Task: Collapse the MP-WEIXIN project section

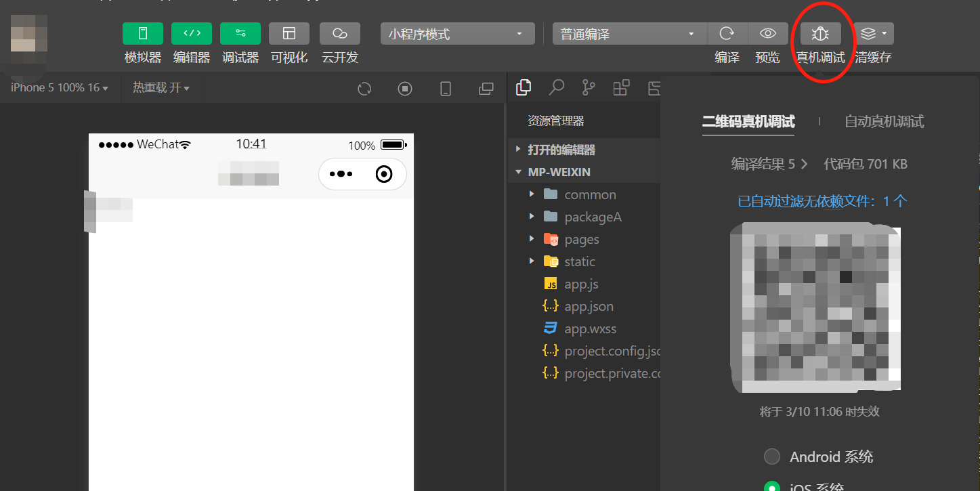Action: click(584, 172)
